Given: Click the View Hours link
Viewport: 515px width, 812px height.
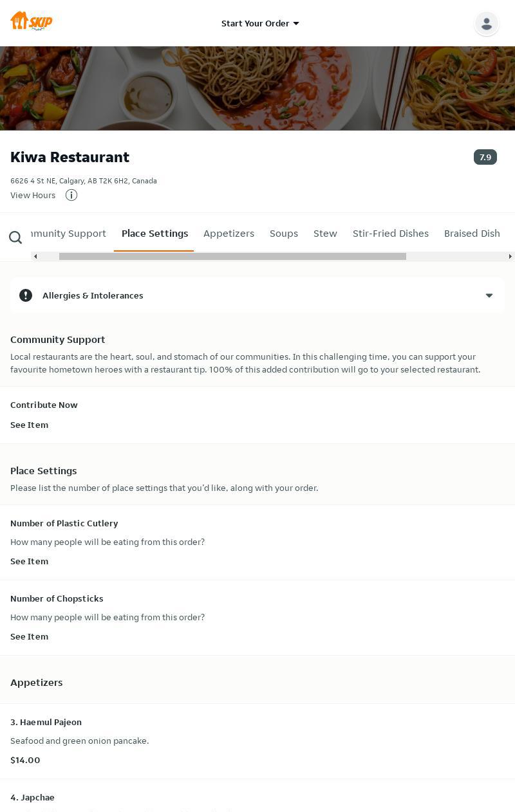Looking at the screenshot, I should point(33,195).
